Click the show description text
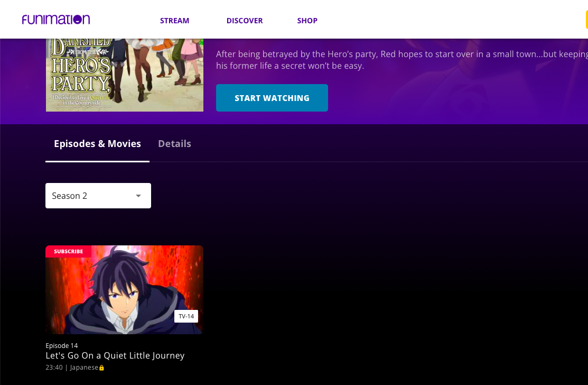Image resolution: width=588 pixels, height=385 pixels. click(402, 60)
